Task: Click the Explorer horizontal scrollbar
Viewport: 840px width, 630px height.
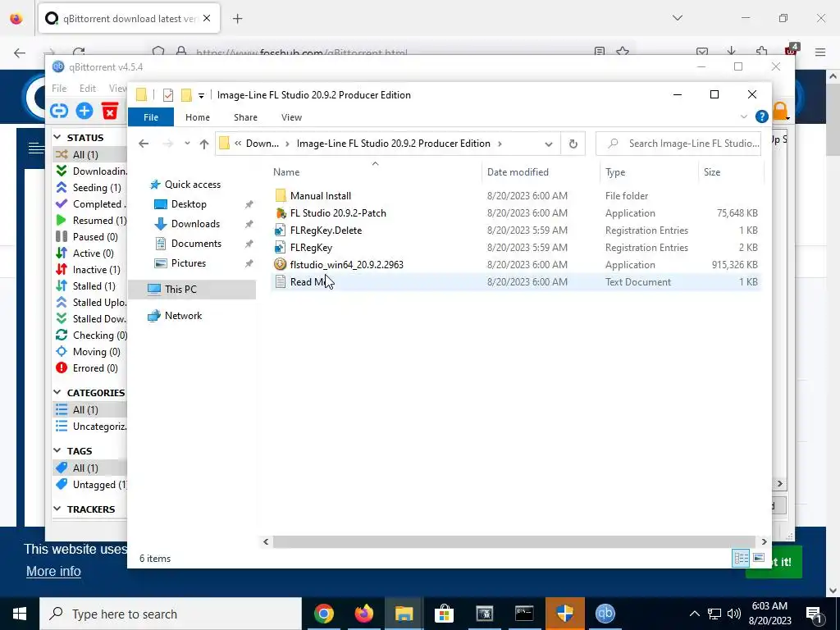Action: pyautogui.click(x=514, y=541)
